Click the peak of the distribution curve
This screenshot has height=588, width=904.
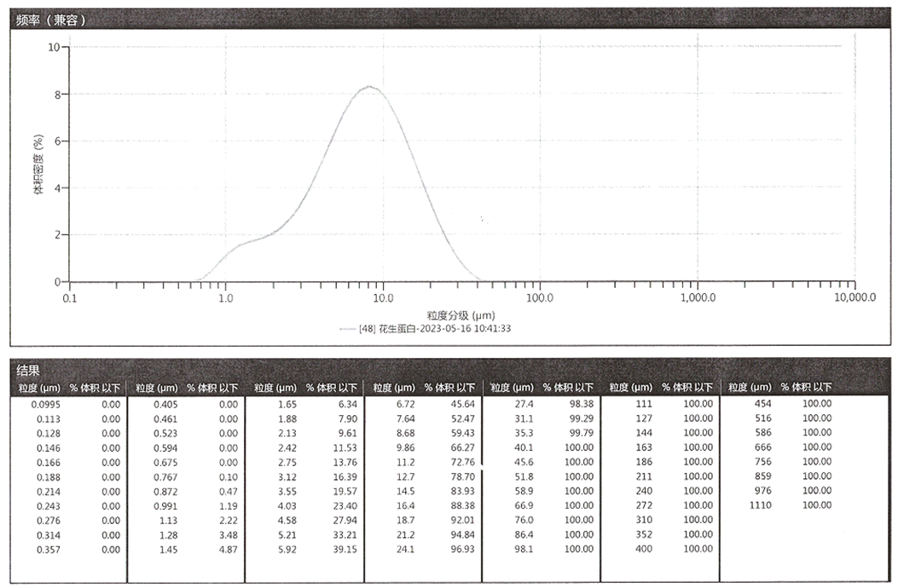[x=369, y=86]
